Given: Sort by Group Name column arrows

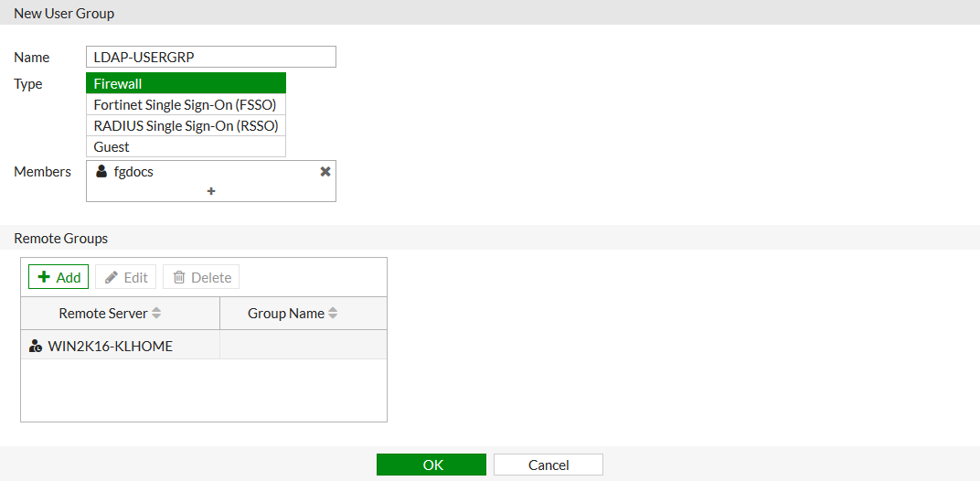Looking at the screenshot, I should [x=333, y=314].
